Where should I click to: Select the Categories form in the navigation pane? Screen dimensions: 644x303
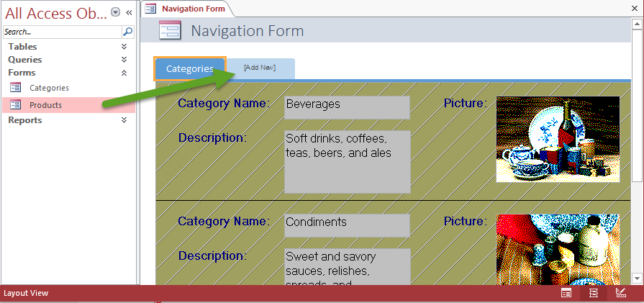pyautogui.click(x=68, y=88)
